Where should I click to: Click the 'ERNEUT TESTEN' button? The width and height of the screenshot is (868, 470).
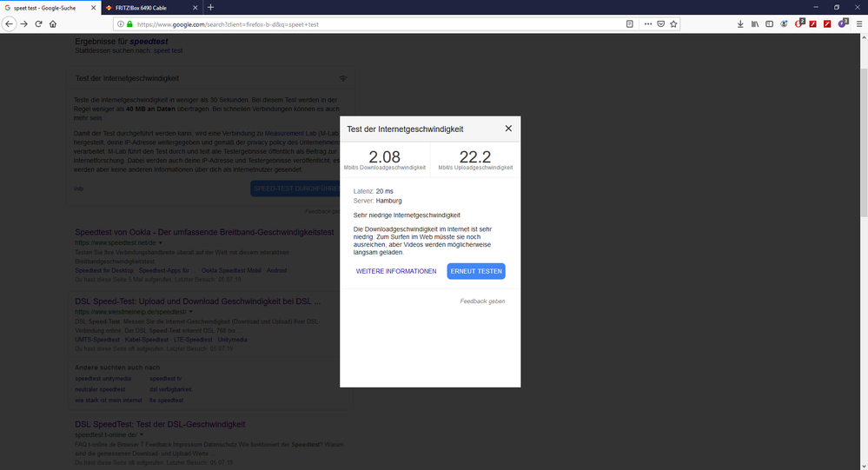[476, 271]
